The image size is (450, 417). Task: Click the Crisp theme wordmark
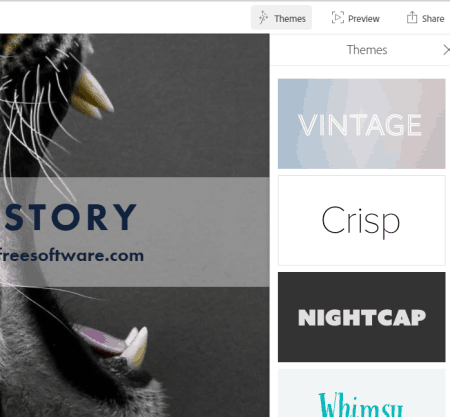pyautogui.click(x=360, y=221)
